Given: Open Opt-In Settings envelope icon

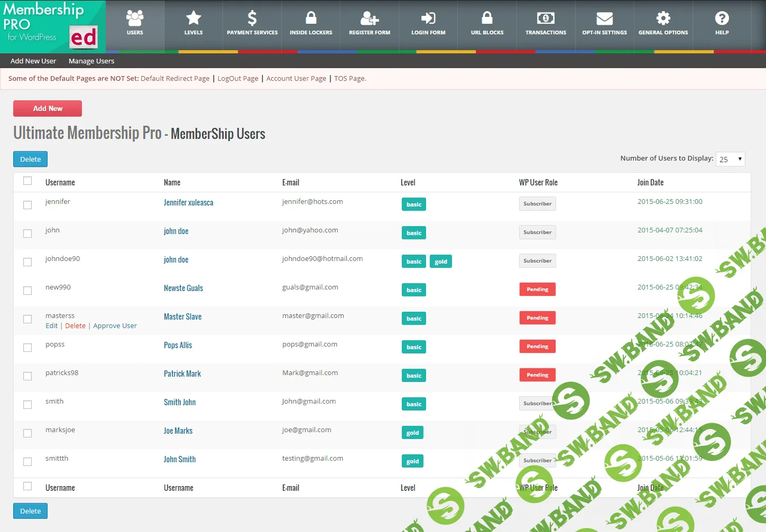Looking at the screenshot, I should [x=604, y=19].
